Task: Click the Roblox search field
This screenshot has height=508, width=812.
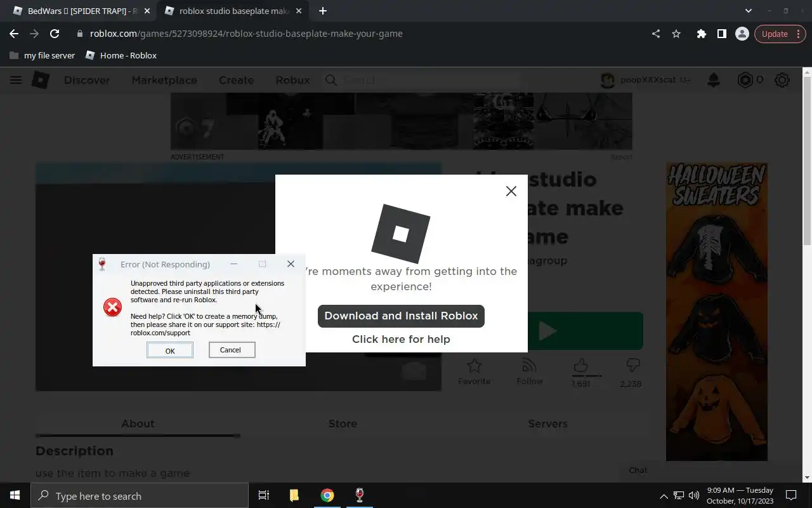Action: [422, 80]
